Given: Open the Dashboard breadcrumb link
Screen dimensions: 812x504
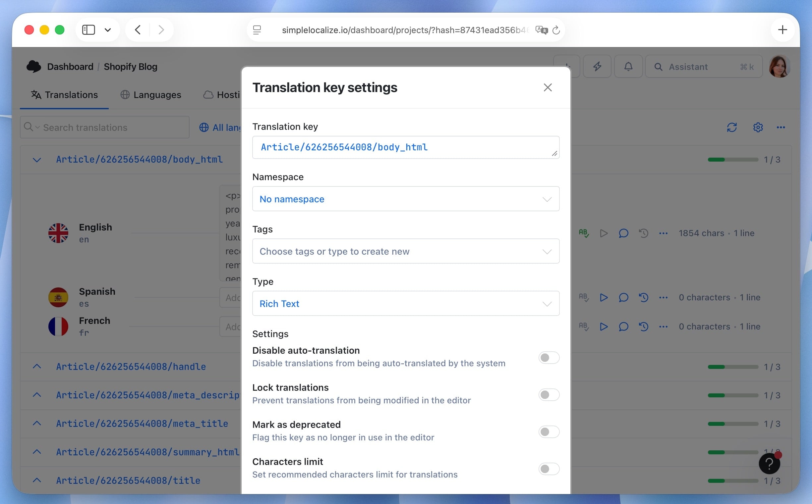Looking at the screenshot, I should point(70,66).
